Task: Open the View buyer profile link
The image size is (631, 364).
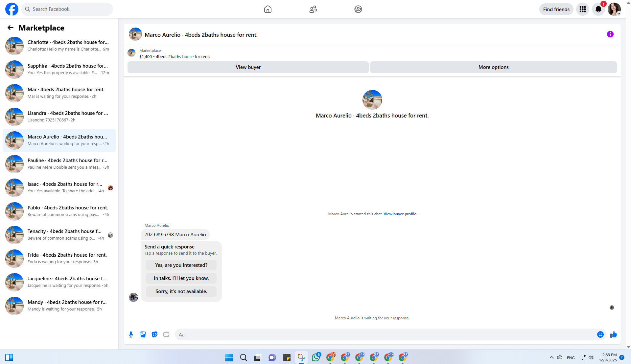Action: [x=400, y=214]
